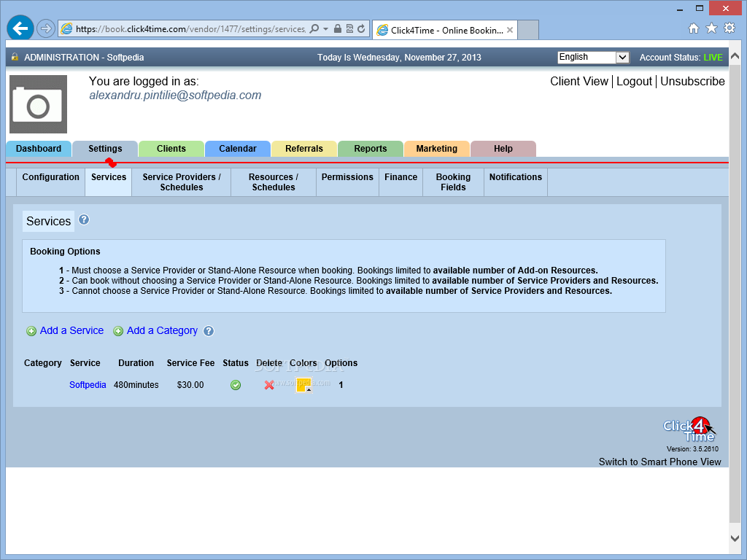The image size is (747, 560).
Task: Click the compatibility view icon in address bar
Action: (x=349, y=28)
